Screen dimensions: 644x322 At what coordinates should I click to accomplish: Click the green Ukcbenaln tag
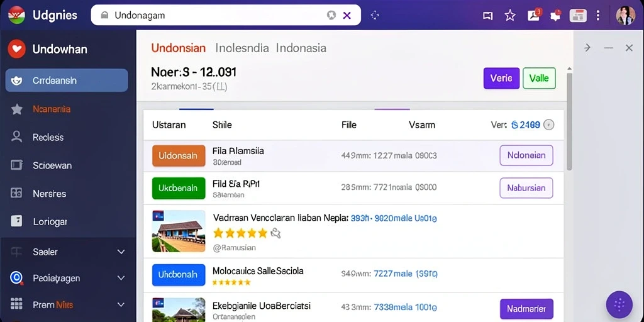click(179, 188)
